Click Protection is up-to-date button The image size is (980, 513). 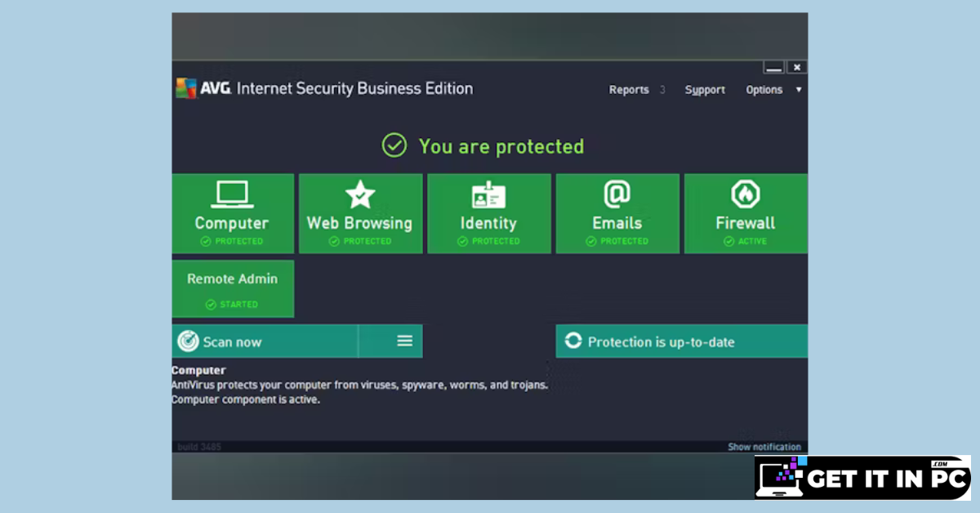(x=682, y=341)
